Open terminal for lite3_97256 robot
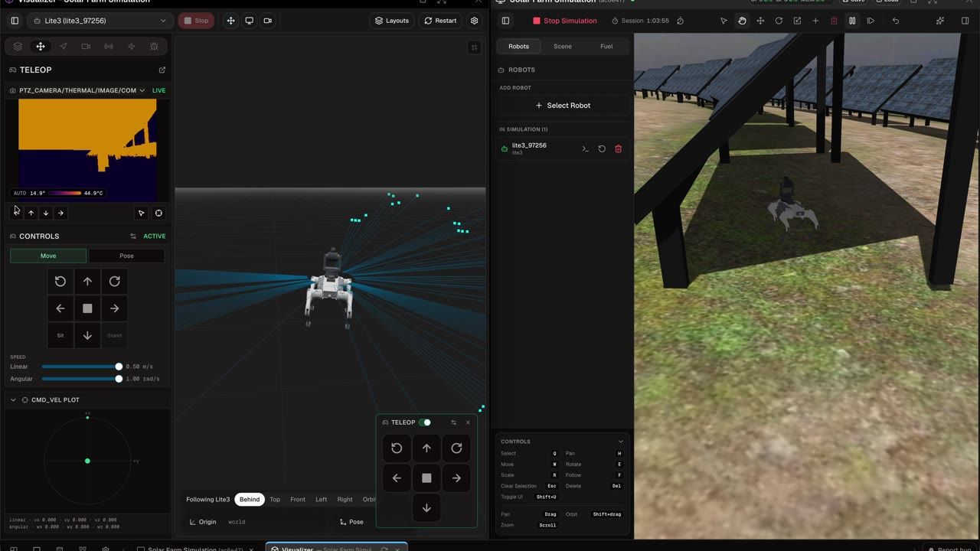This screenshot has width=980, height=551. click(x=585, y=148)
